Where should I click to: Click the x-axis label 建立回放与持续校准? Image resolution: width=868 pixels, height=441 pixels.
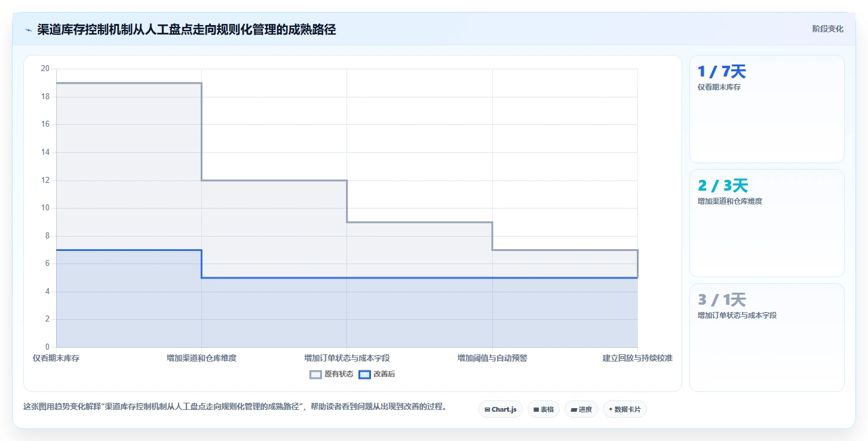pos(637,358)
